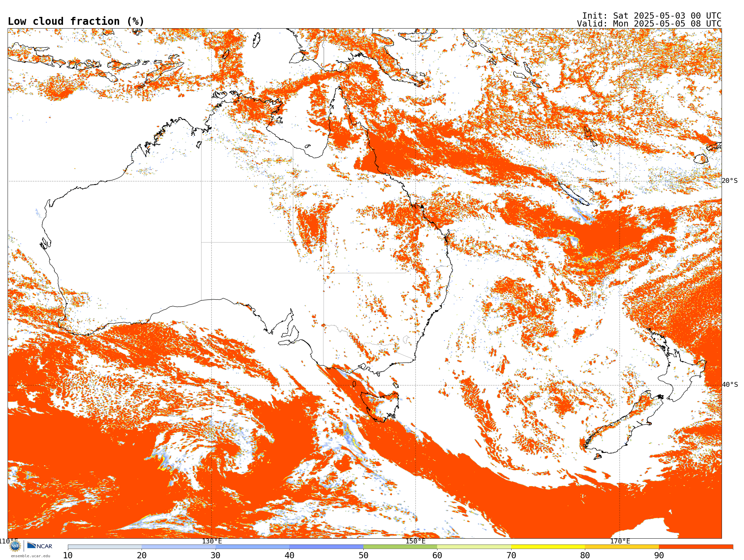
Task: Open the ensemble.ucar.edu link text
Action: pos(31,556)
